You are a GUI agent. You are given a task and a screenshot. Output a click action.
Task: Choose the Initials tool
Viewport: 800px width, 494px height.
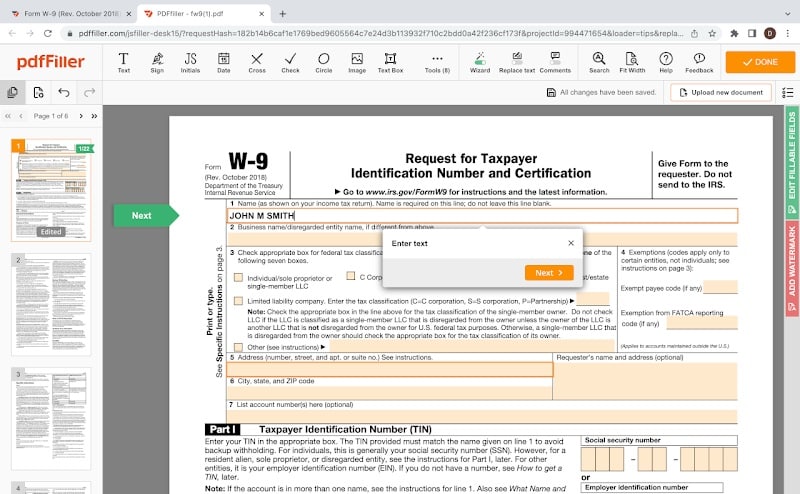click(x=190, y=62)
